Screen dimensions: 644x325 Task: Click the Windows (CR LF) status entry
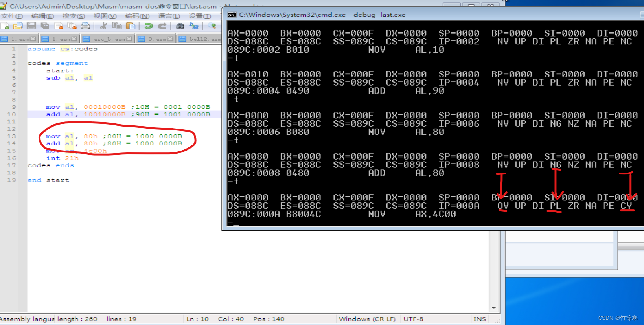point(367,319)
